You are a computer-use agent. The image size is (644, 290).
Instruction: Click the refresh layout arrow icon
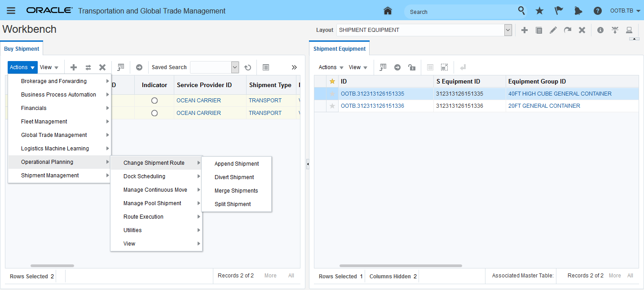coord(568,30)
